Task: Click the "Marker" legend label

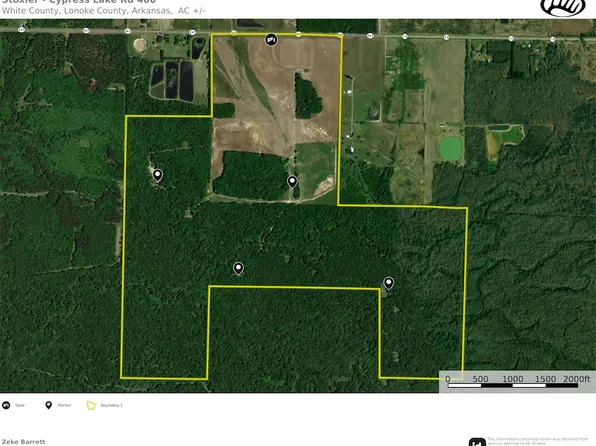Action: (x=65, y=405)
